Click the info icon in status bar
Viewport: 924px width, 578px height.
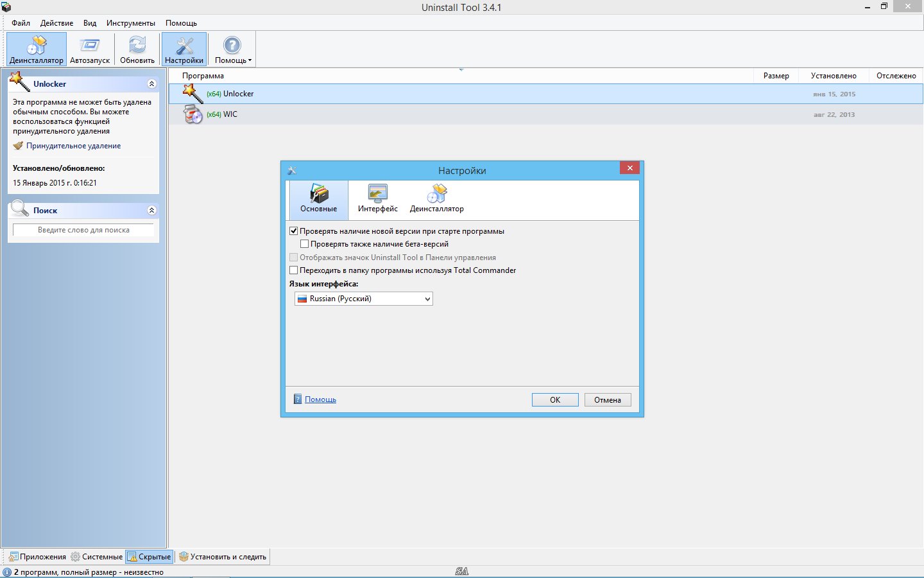click(7, 572)
